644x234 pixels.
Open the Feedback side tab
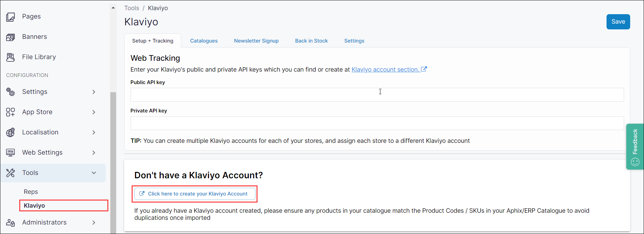635,147
